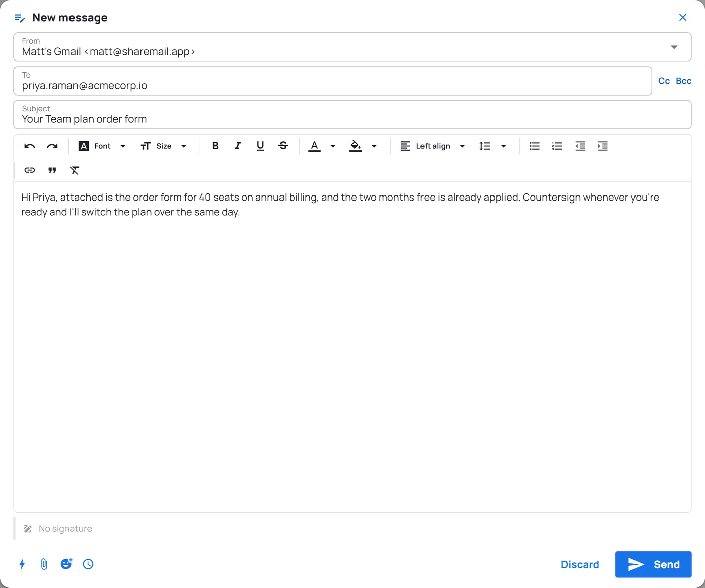Insert a block quote
The height and width of the screenshot is (588, 705).
point(52,170)
